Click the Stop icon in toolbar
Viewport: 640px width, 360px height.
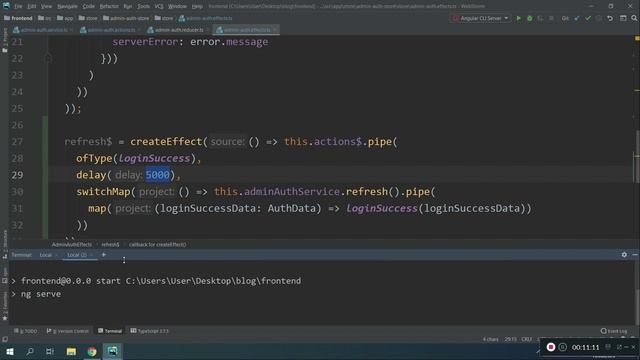coord(551,18)
